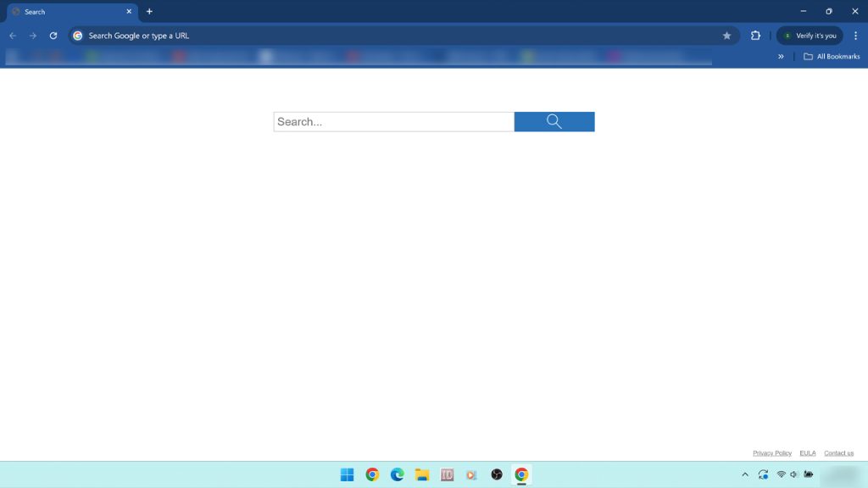Image resolution: width=868 pixels, height=488 pixels.
Task: Follow the Contact us link
Action: (x=838, y=453)
